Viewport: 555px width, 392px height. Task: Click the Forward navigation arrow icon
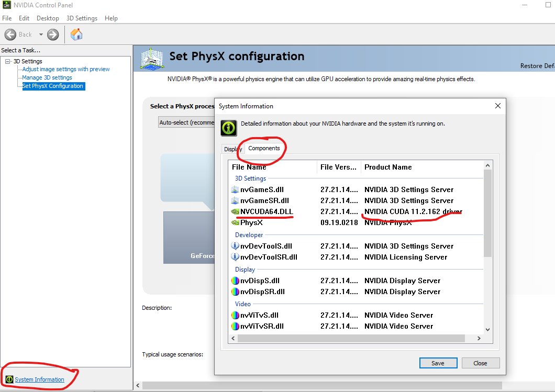52,34
